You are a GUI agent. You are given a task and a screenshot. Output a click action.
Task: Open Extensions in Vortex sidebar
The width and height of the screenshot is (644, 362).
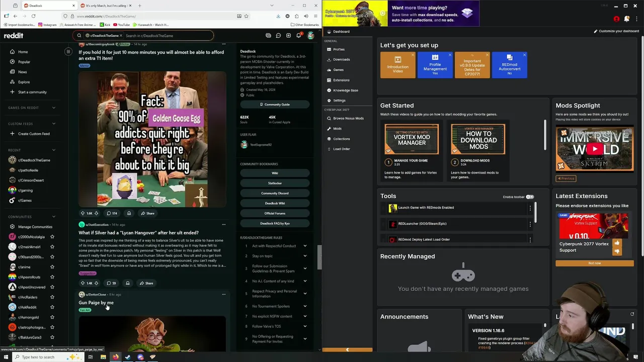[341, 80]
